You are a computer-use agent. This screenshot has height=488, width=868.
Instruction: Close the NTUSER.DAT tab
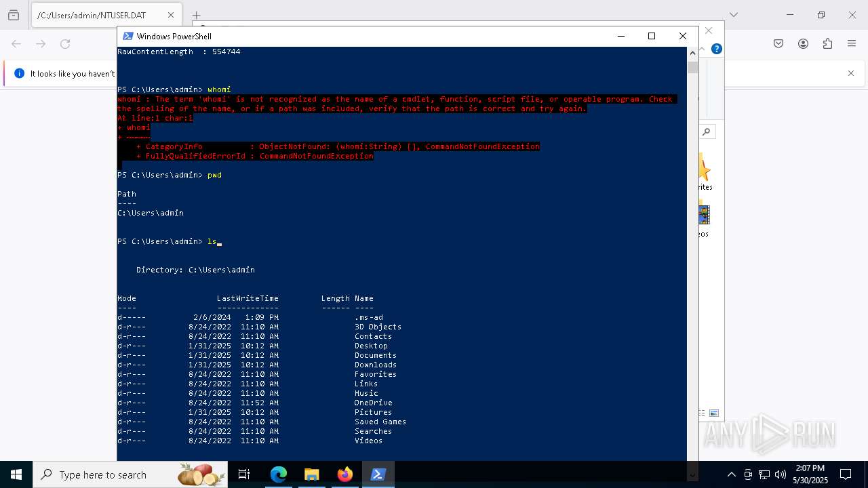point(170,15)
